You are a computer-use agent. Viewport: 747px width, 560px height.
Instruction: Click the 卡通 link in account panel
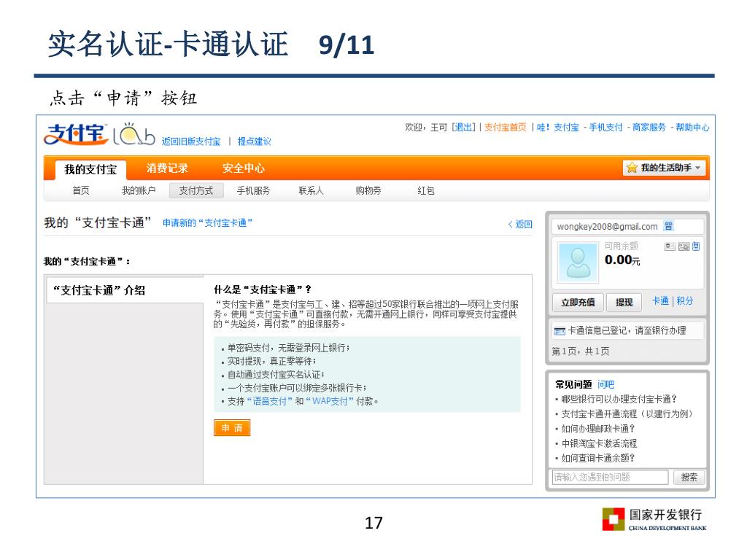[x=660, y=301]
